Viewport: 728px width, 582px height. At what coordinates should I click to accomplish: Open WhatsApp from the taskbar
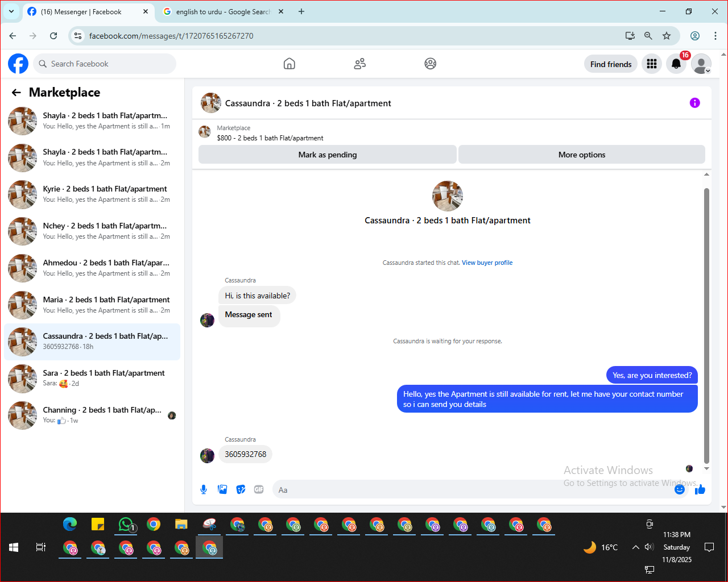click(x=126, y=525)
